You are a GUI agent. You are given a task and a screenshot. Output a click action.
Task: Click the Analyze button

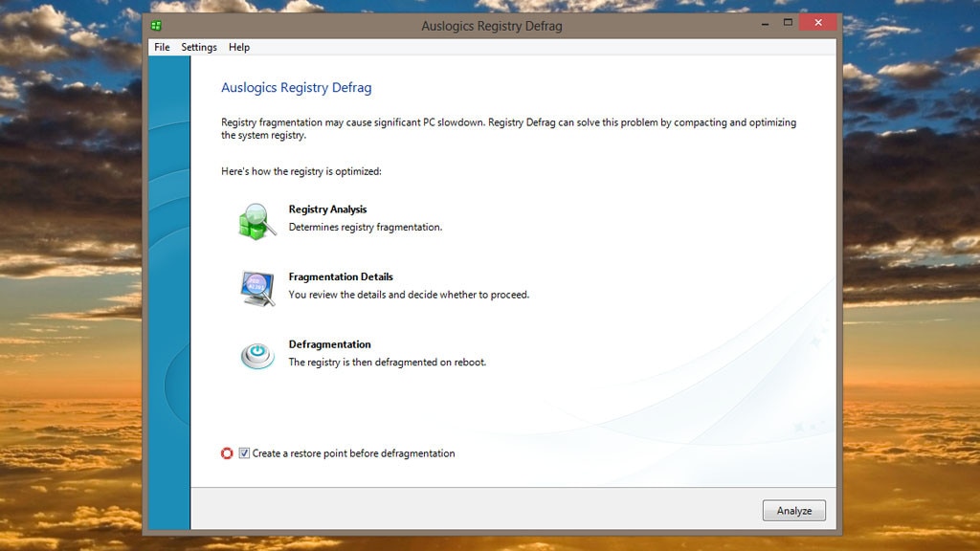pyautogui.click(x=793, y=511)
